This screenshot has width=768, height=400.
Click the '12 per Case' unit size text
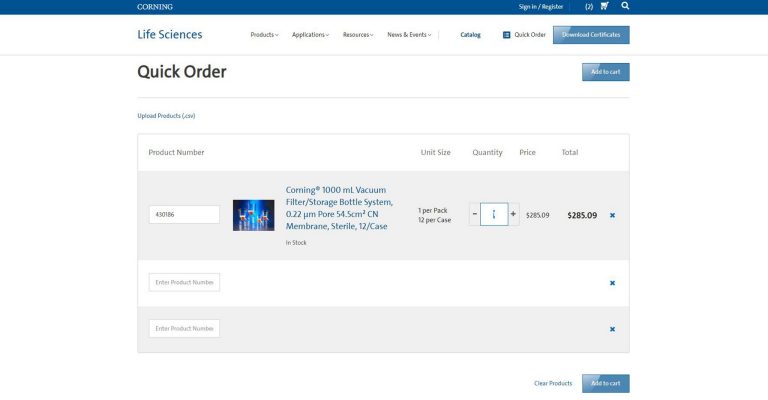tap(434, 220)
